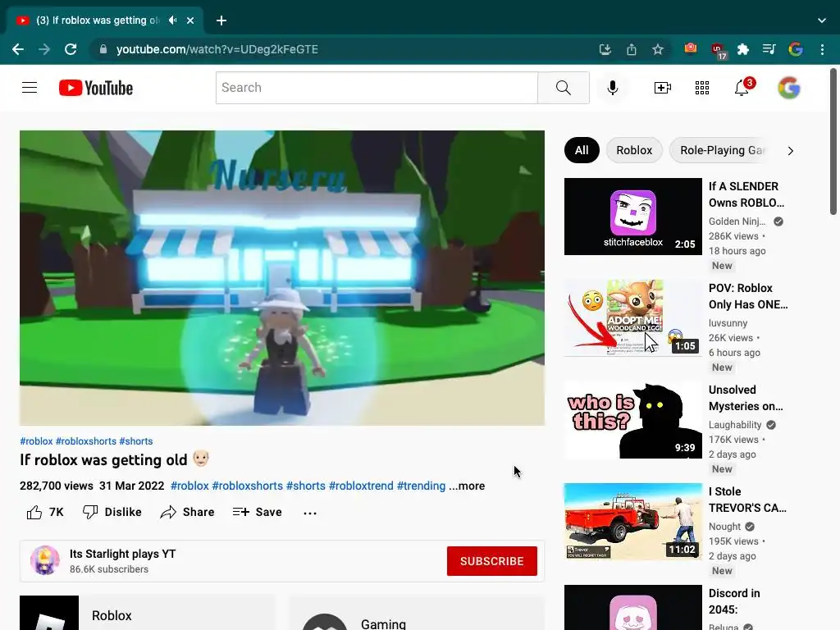Go to the YouTube home logo

click(96, 88)
